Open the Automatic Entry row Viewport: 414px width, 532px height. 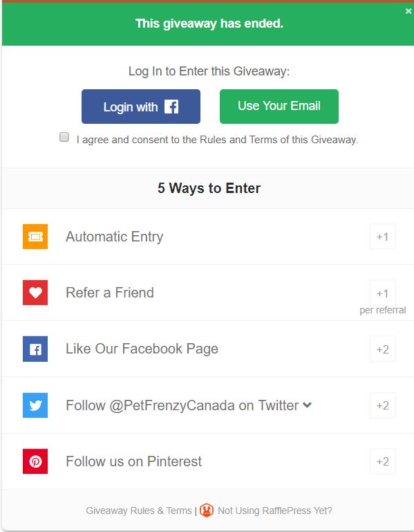pos(208,237)
